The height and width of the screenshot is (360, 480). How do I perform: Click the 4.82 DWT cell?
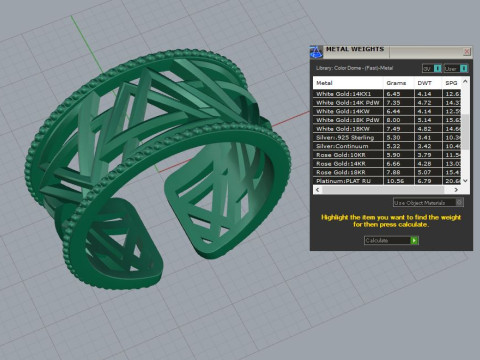(x=428, y=129)
